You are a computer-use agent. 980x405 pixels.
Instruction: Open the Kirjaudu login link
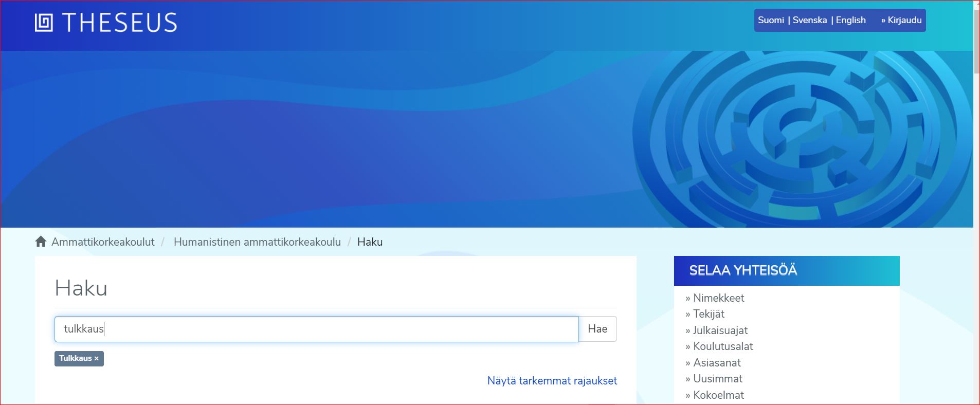(901, 20)
